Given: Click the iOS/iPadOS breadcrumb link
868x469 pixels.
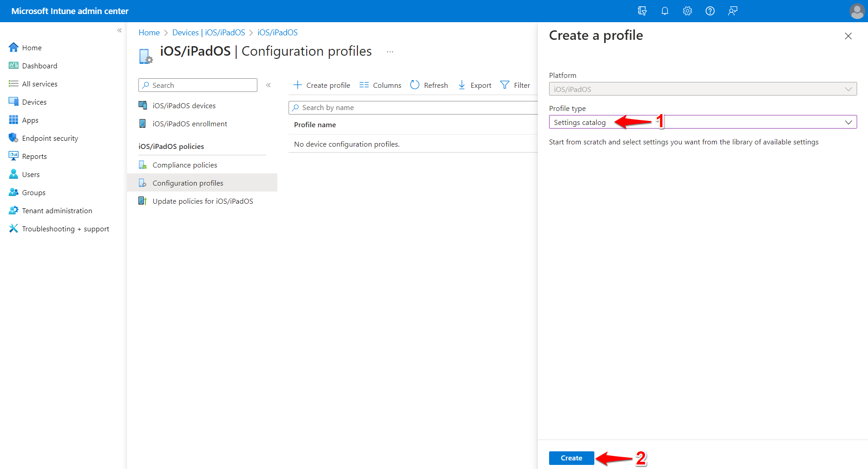Looking at the screenshot, I should click(277, 33).
